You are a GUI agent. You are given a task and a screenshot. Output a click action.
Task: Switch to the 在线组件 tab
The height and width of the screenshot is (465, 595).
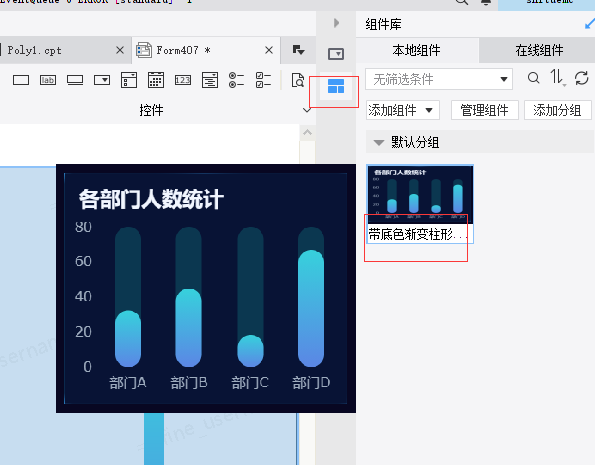(539, 50)
